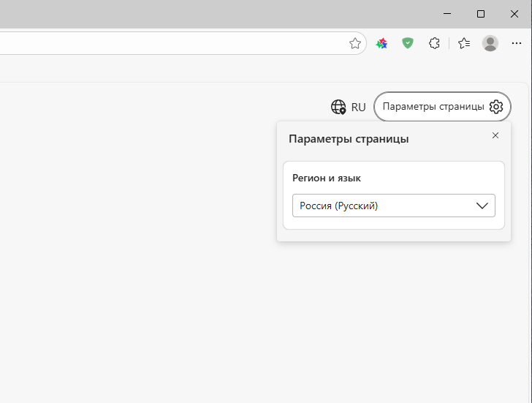Close the browser window
532x403 pixels.
tap(515, 14)
